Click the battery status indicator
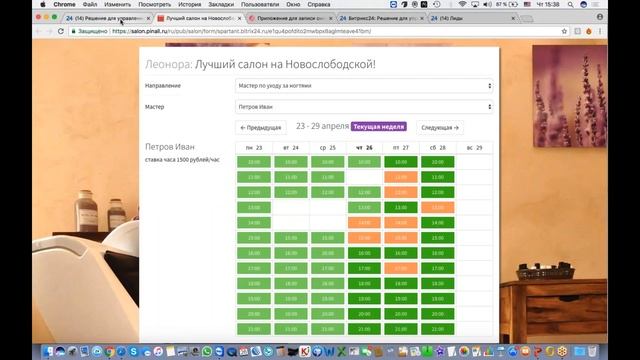 pyautogui.click(x=506, y=4)
